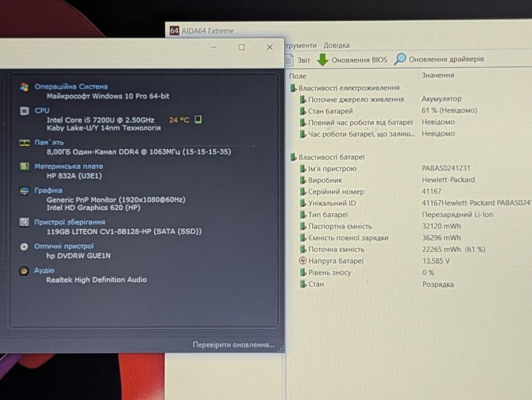Image resolution: width=532 pixels, height=400 pixels.
Task: Click the Windows flag Операційна Система icon
Action: pyautogui.click(x=24, y=87)
